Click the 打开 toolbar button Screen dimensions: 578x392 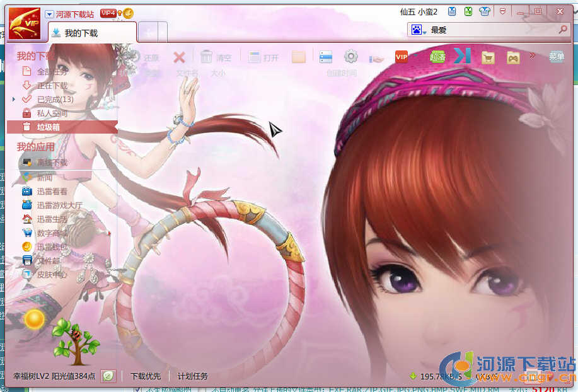point(263,57)
